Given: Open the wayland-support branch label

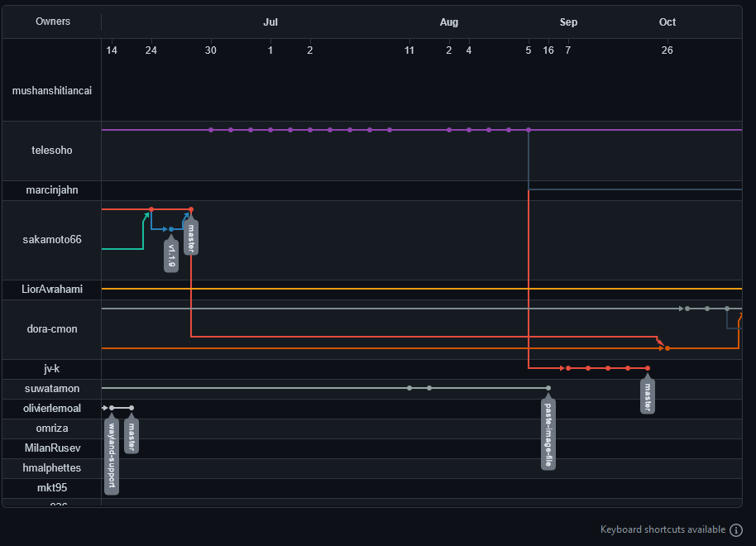Looking at the screenshot, I should pyautogui.click(x=112, y=457).
